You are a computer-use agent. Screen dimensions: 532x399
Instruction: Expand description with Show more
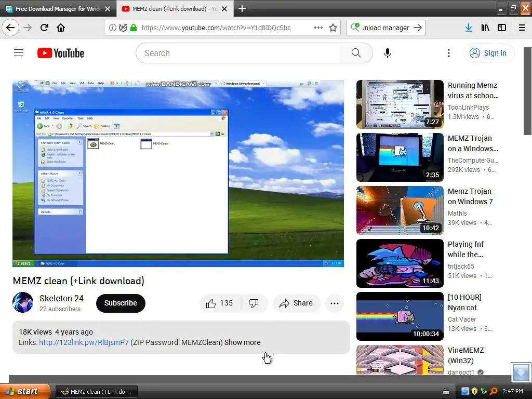tap(242, 342)
